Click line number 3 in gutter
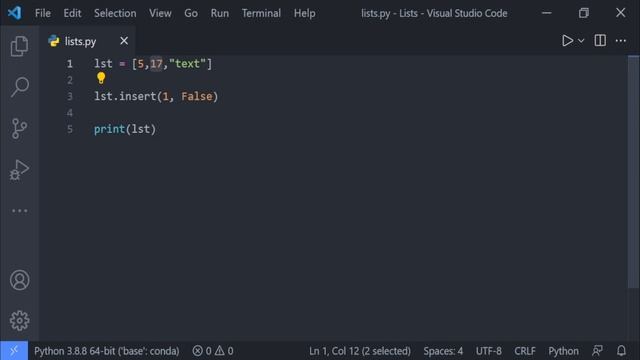Viewport: 640px width, 360px height. coord(70,96)
